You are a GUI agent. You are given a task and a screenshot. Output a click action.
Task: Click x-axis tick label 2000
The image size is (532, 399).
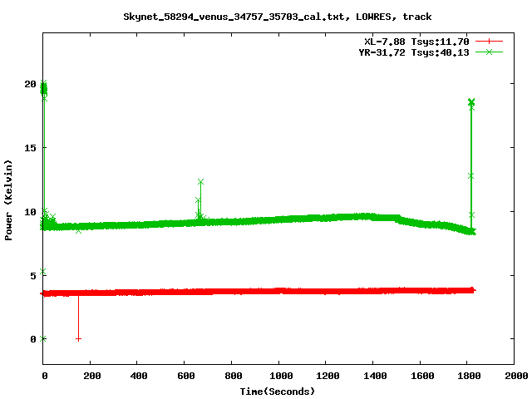(x=516, y=376)
